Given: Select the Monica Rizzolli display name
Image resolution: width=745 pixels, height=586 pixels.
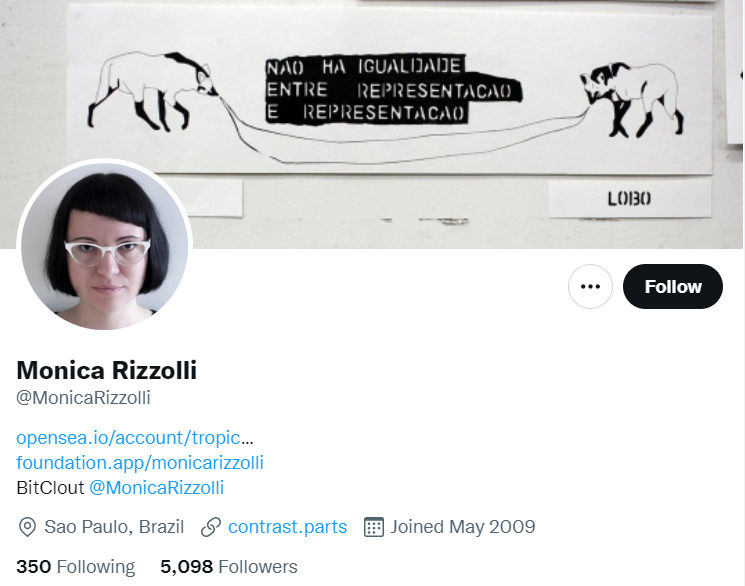Looking at the screenshot, I should 106,370.
